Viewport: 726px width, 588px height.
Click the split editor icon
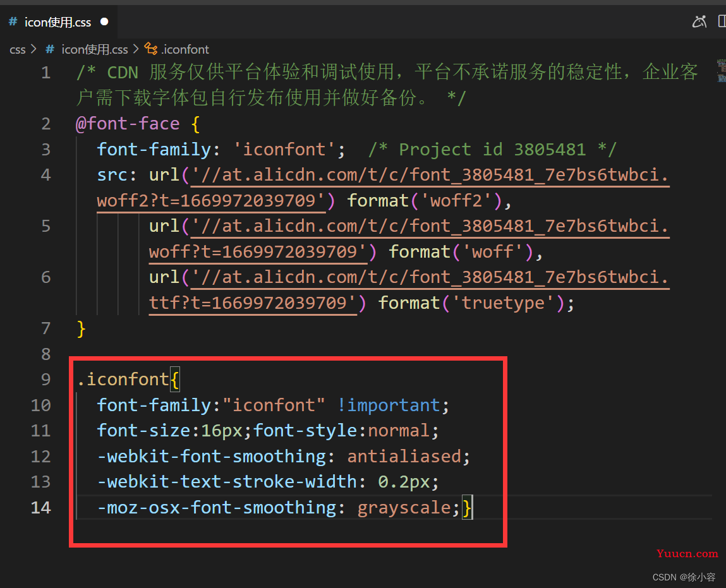(722, 21)
